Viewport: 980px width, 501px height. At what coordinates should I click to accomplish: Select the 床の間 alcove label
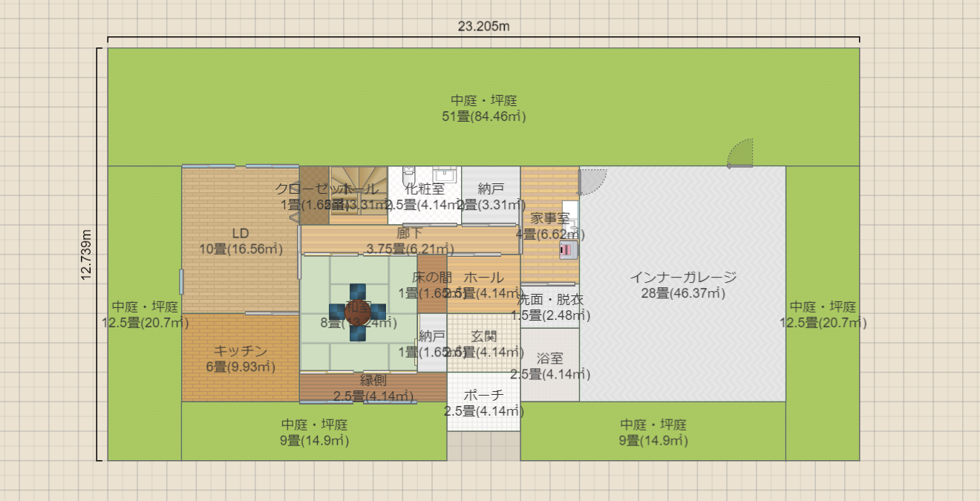pos(432,285)
